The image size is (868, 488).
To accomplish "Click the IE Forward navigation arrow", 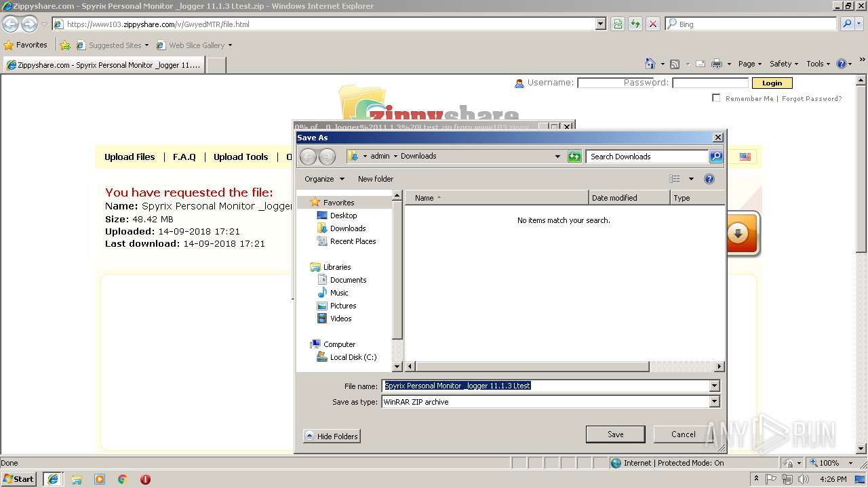I will 29,24.
